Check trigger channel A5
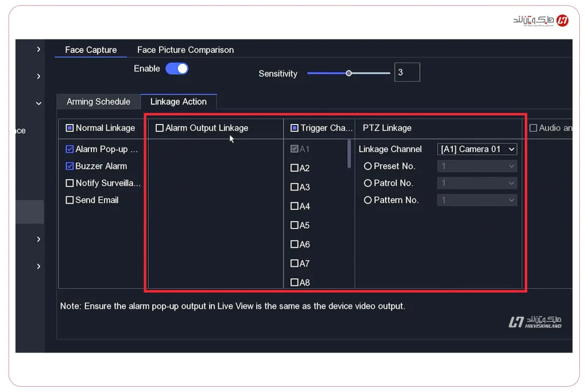This screenshot has width=588, height=392. (x=295, y=225)
